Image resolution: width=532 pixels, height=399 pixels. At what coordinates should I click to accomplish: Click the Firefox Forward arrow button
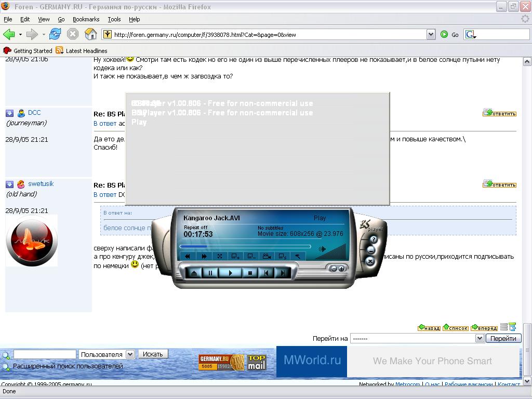click(32, 34)
